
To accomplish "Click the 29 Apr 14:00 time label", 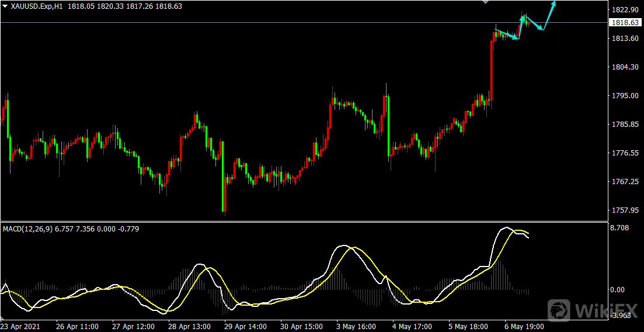I will tap(246, 326).
